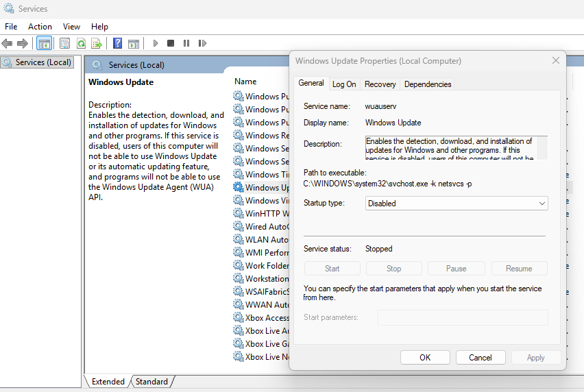Open the Dependencies tab
Image resolution: width=584 pixels, height=392 pixels.
tap(428, 84)
